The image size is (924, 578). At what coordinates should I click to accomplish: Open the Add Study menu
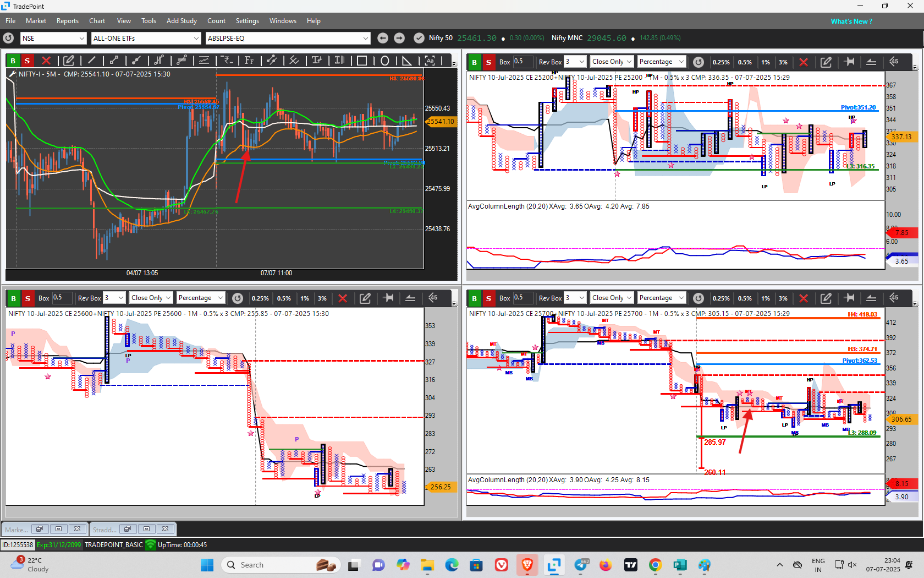(182, 21)
